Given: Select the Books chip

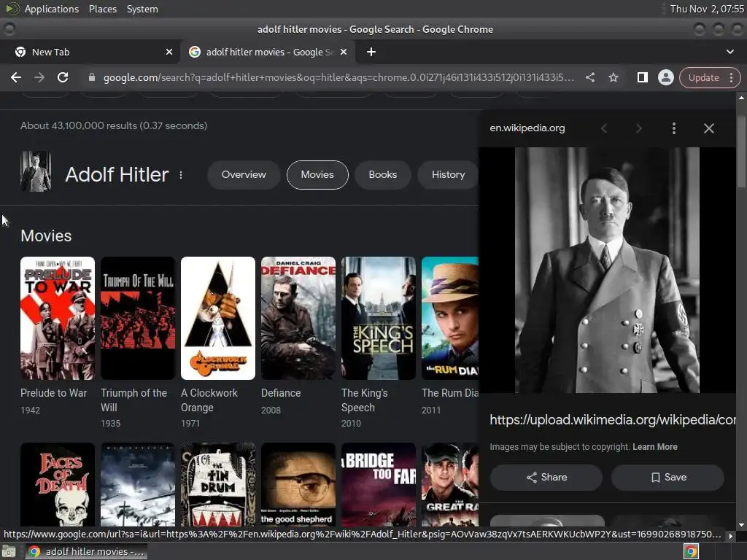Looking at the screenshot, I should coord(382,175).
